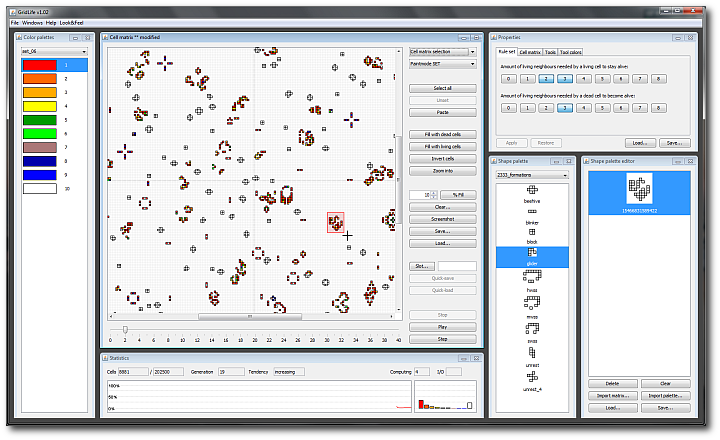Select the beehive shape in Shape palette
Image resolution: width=720 pixels, height=440 pixels.
point(532,191)
